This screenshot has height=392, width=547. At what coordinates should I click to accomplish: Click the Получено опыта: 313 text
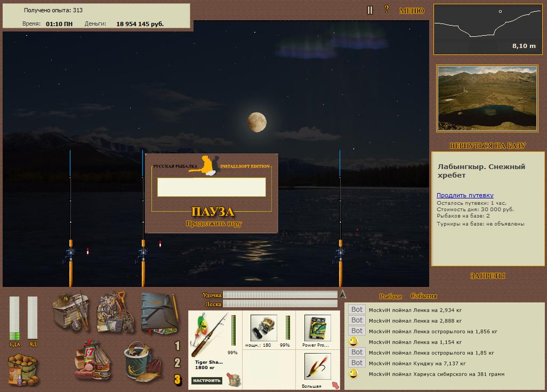pyautogui.click(x=53, y=10)
